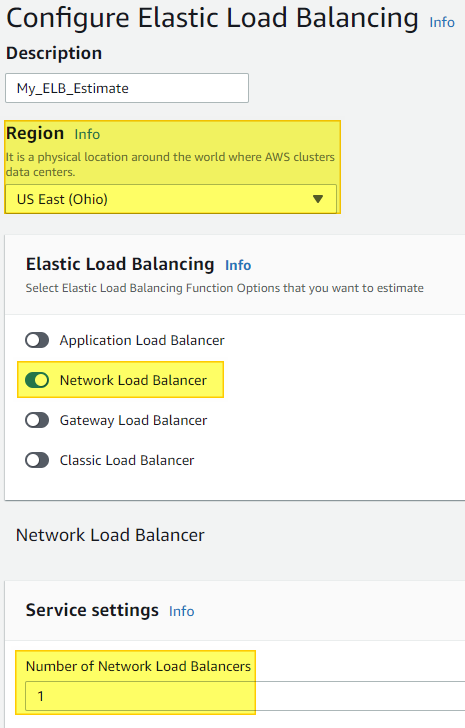The width and height of the screenshot is (465, 728).
Task: Click the Description field containing My_ELB_Estimate
Action: (x=127, y=88)
